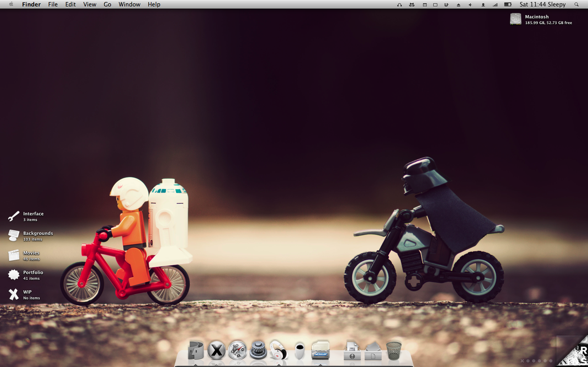588x367 pixels.
Task: Click the 'Backgrounds' label text
Action: (38, 233)
